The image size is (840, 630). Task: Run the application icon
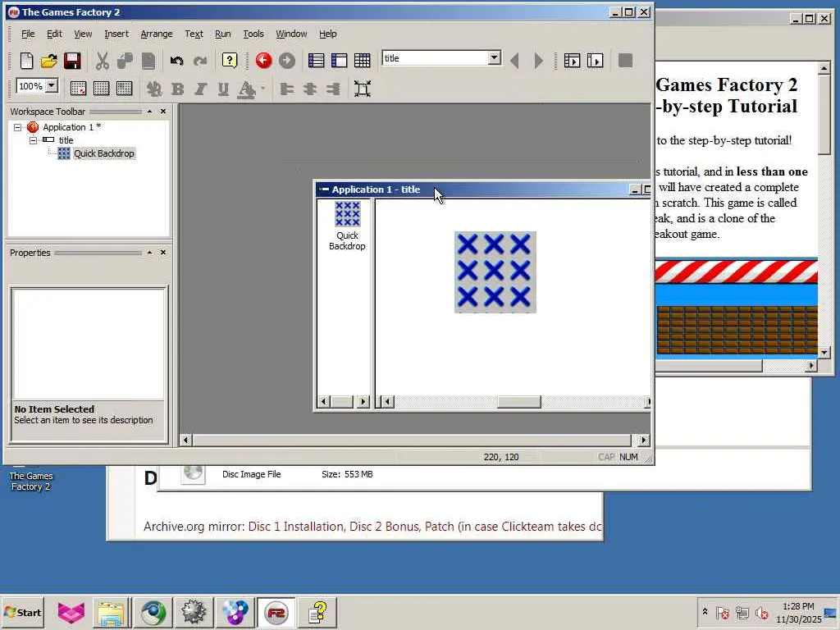pos(572,61)
